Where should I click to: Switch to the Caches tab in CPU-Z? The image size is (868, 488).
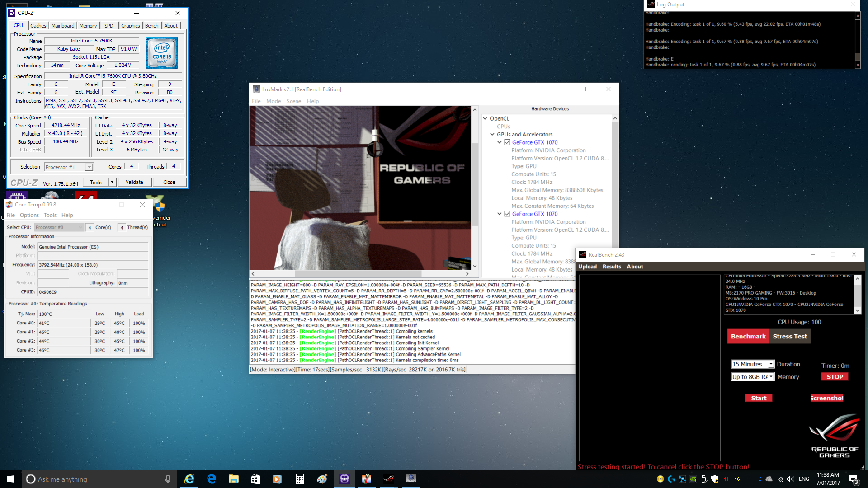[38, 26]
